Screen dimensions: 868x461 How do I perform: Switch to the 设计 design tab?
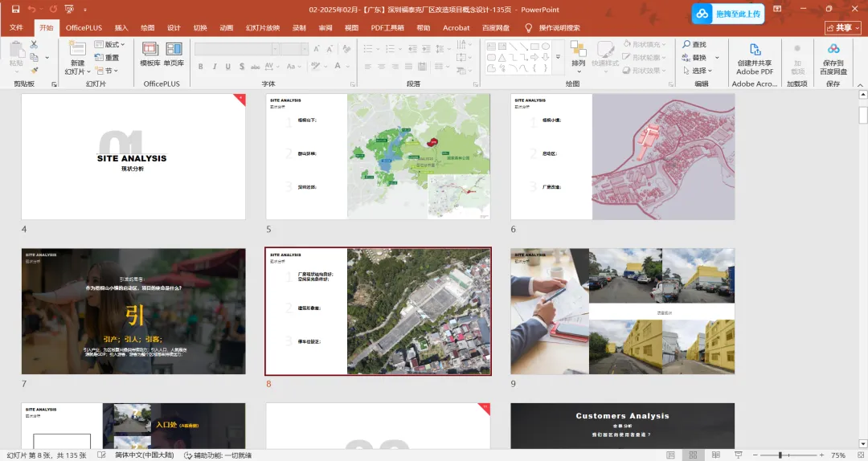tap(174, 27)
